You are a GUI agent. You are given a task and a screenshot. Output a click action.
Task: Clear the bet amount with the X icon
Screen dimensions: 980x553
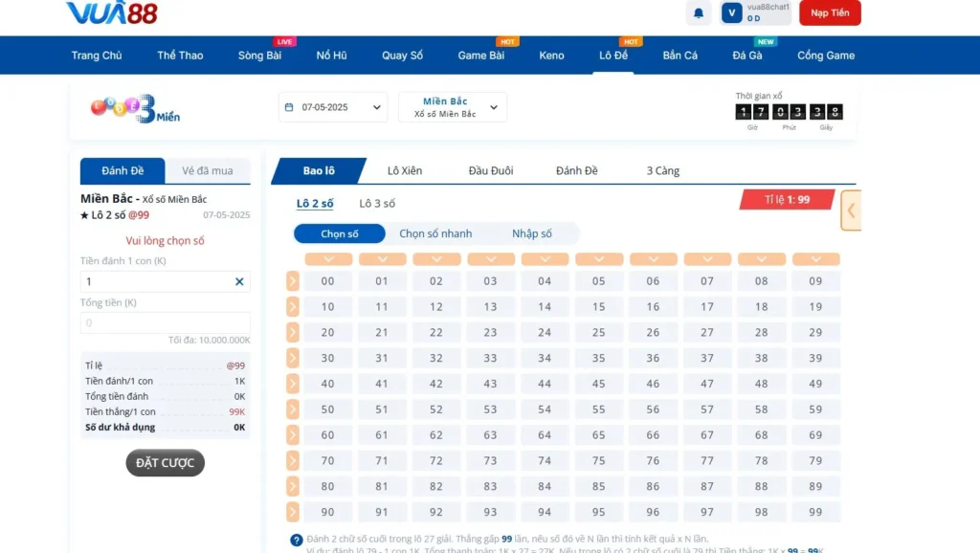pyautogui.click(x=240, y=281)
